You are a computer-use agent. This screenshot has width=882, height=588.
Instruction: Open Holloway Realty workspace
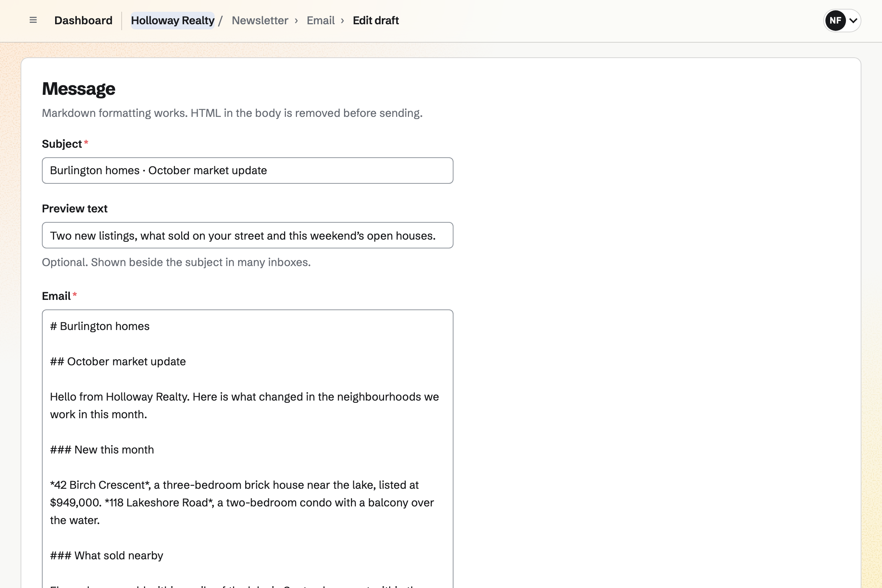pyautogui.click(x=172, y=20)
